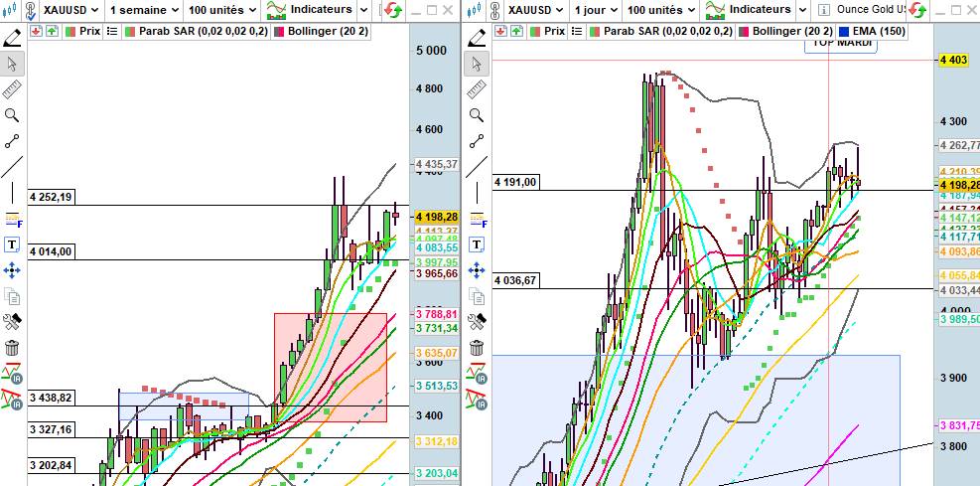Viewport: 980px width, 486px height.
Task: Select the ruler measurement tool in left chart
Action: (12, 89)
